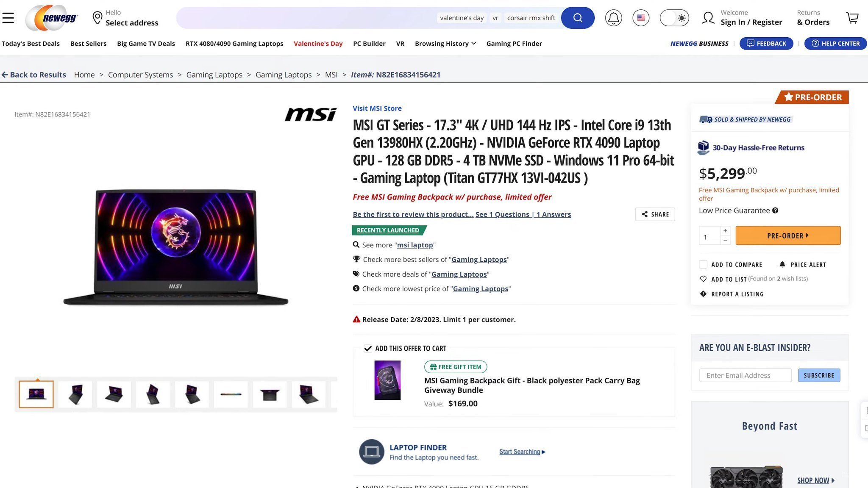
Task: Open the shopping cart icon
Action: coord(852,18)
